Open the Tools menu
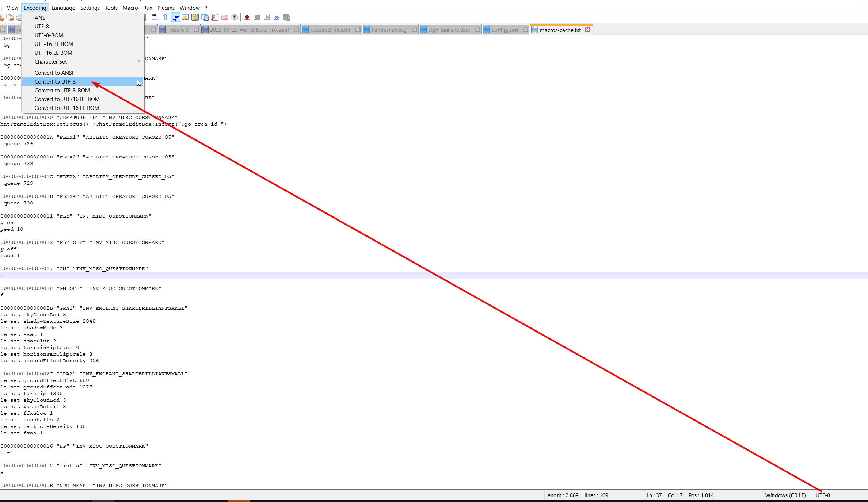Screen dimensions: 868x502 click(x=111, y=8)
